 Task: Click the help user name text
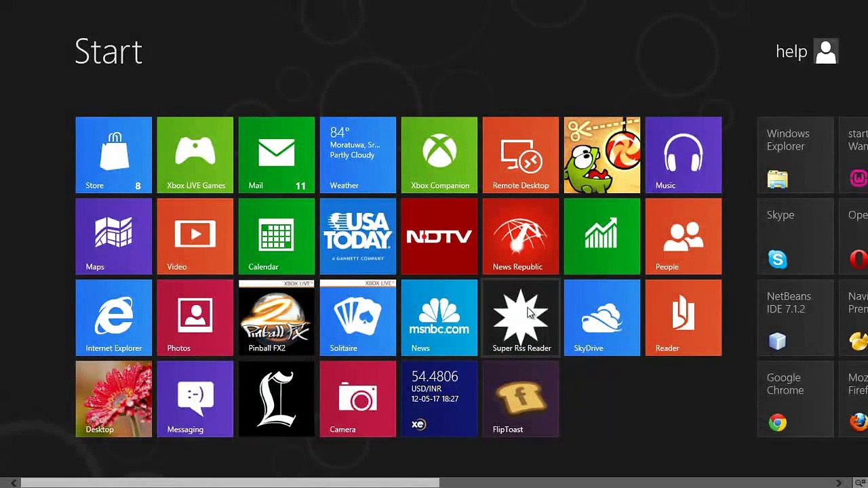tap(791, 52)
